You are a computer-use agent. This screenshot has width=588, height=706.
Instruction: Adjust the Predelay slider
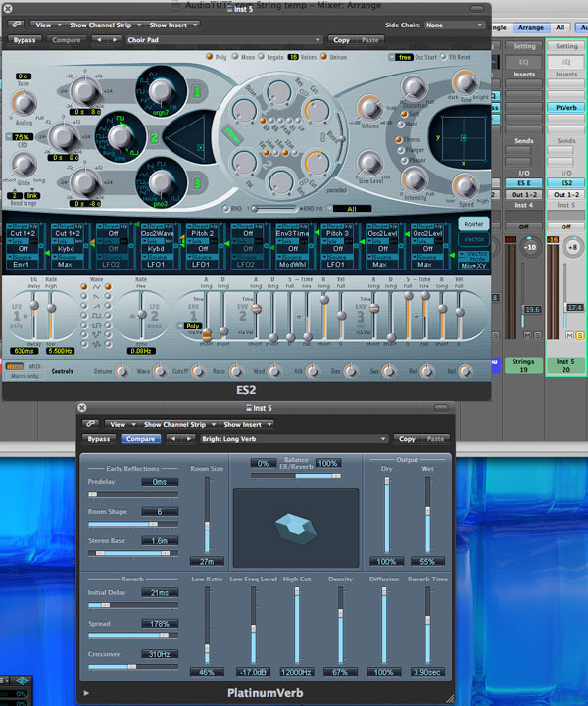132,494
